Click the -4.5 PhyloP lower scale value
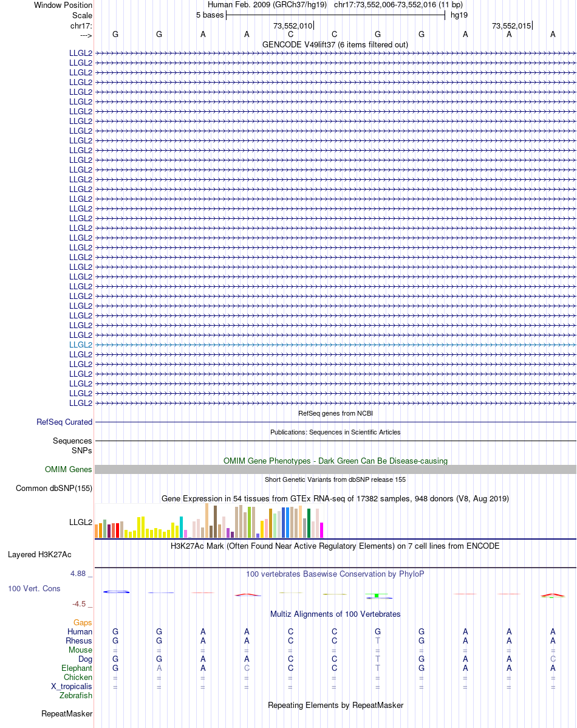The width and height of the screenshot is (577, 728). (x=79, y=603)
